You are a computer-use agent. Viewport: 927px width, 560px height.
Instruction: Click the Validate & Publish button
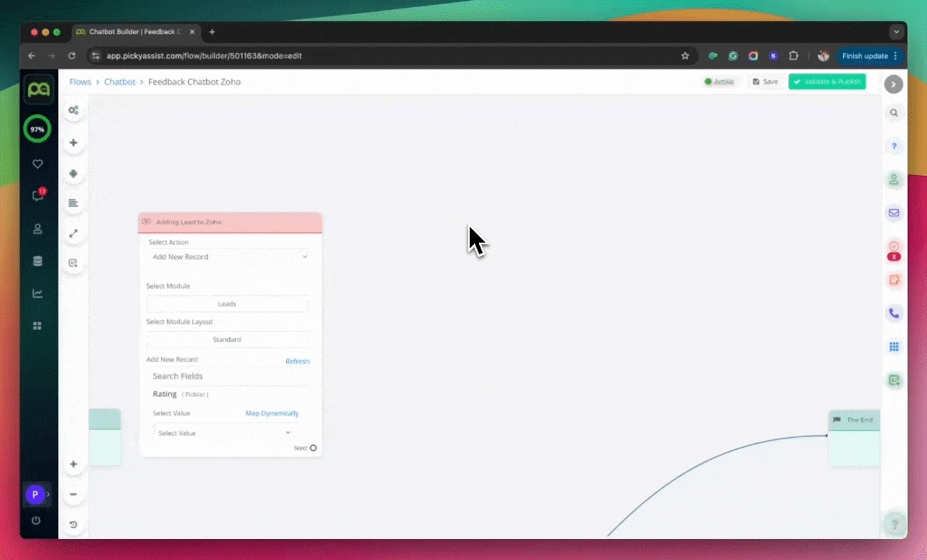coord(827,82)
